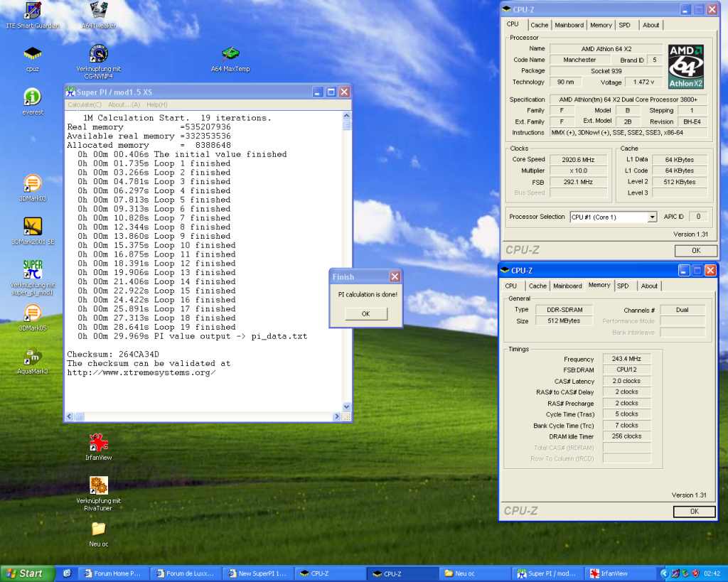
Task: Click the Code Name value Manchester
Action: [x=579, y=60]
